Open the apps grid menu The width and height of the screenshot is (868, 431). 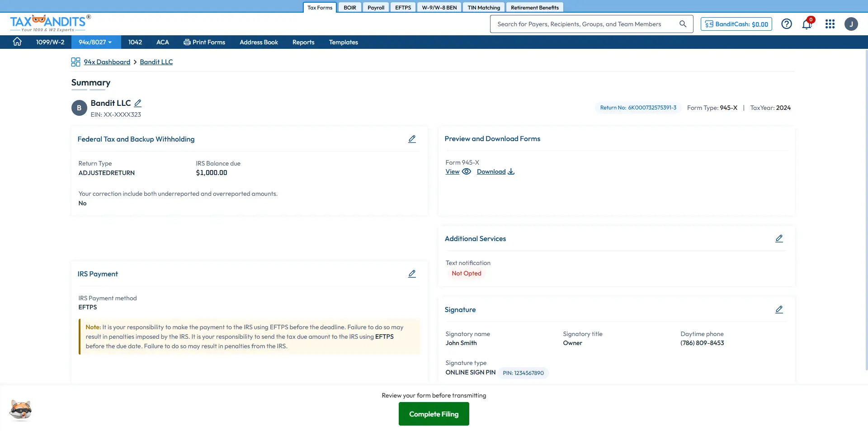[830, 24]
